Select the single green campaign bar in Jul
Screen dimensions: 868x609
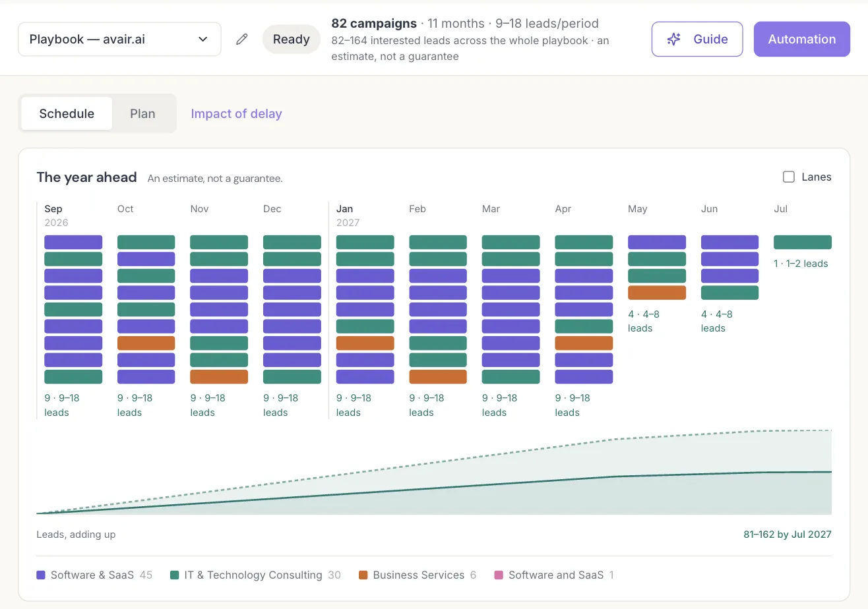[x=803, y=243]
